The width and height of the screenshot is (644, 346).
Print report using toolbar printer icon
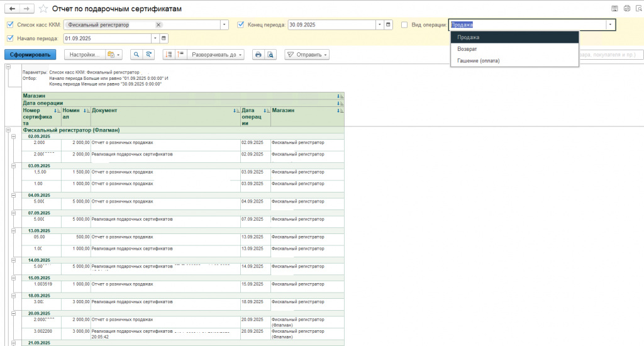258,55
